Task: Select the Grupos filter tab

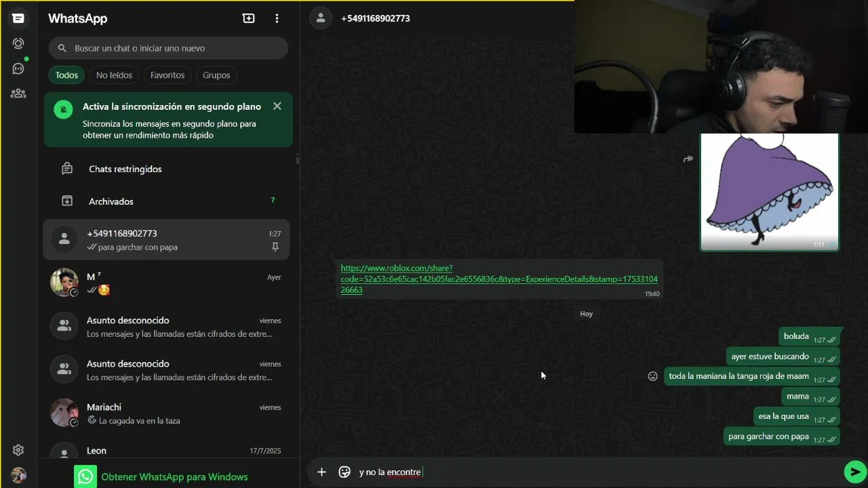Action: [216, 75]
